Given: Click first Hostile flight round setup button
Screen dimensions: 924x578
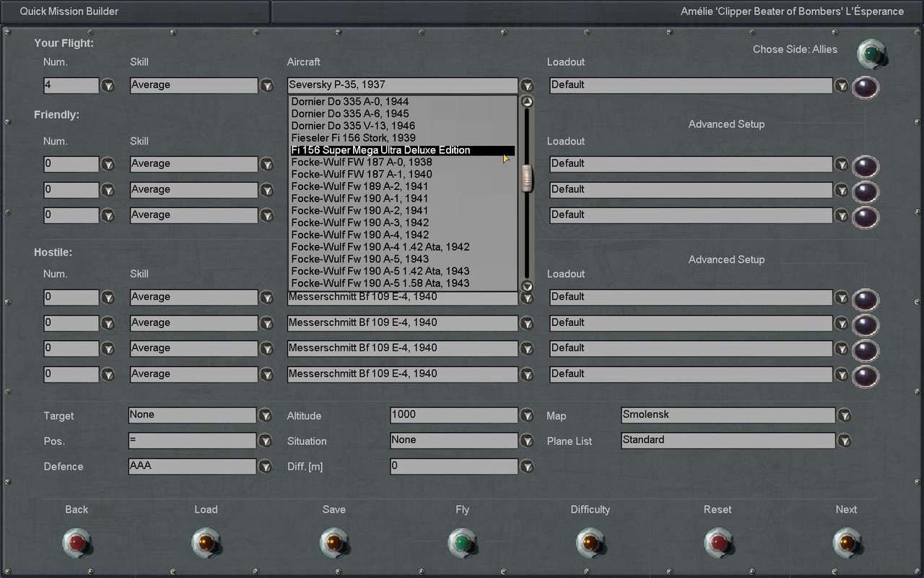Looking at the screenshot, I should 866,300.
